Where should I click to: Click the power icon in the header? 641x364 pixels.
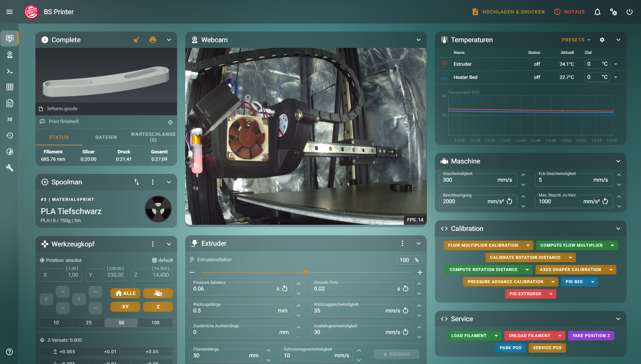point(629,12)
